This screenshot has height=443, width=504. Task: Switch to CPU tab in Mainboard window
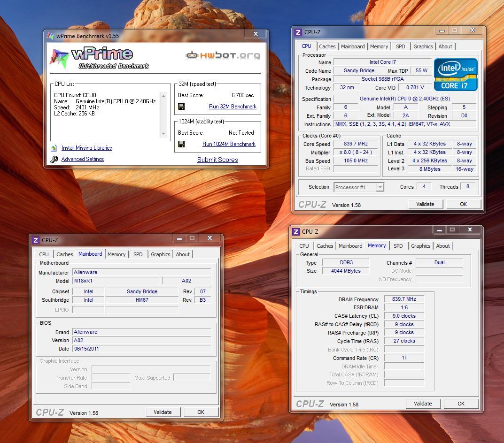point(44,254)
